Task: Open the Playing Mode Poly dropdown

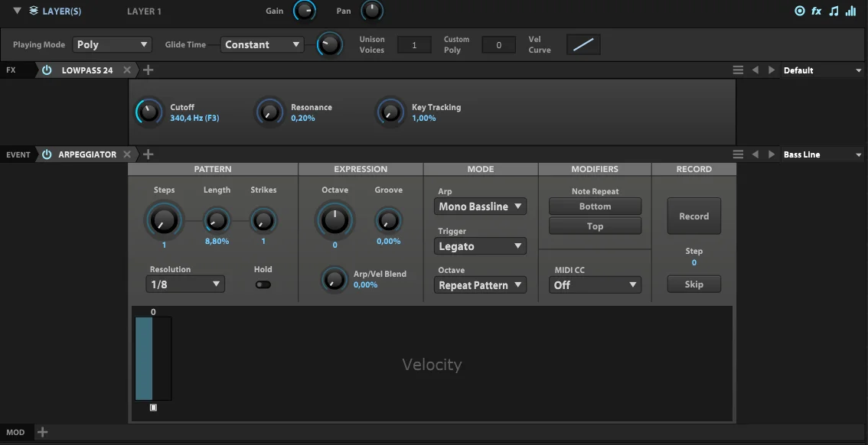Action: (113, 45)
